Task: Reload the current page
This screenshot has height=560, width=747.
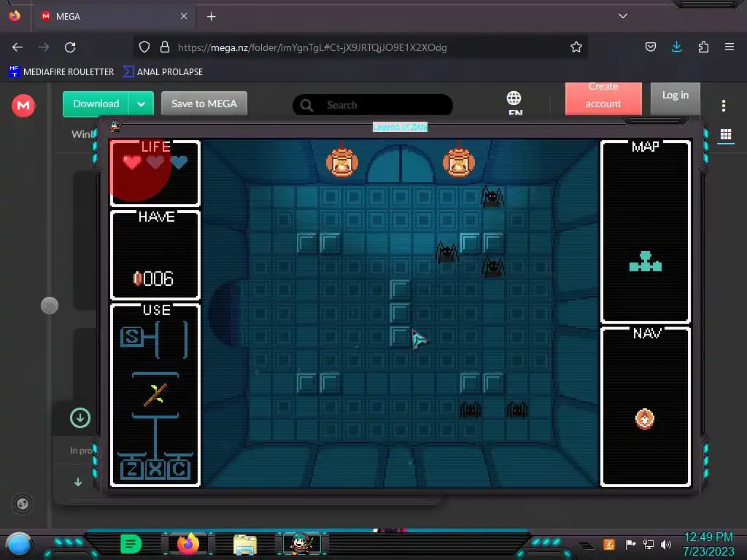Action: coord(70,47)
